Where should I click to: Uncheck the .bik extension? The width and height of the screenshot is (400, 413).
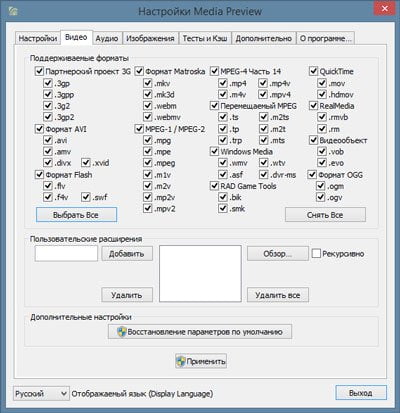223,197
